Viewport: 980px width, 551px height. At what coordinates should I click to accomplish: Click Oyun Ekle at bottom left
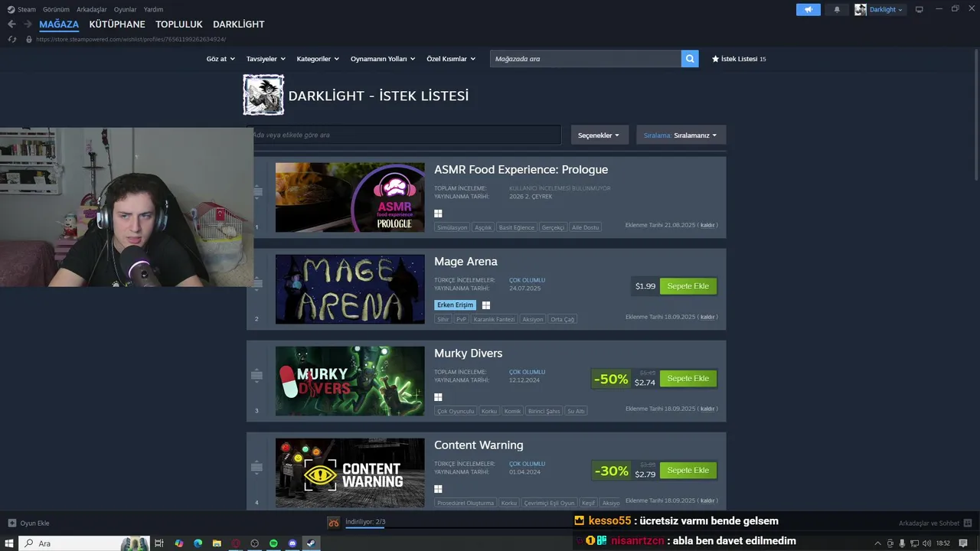click(x=34, y=523)
